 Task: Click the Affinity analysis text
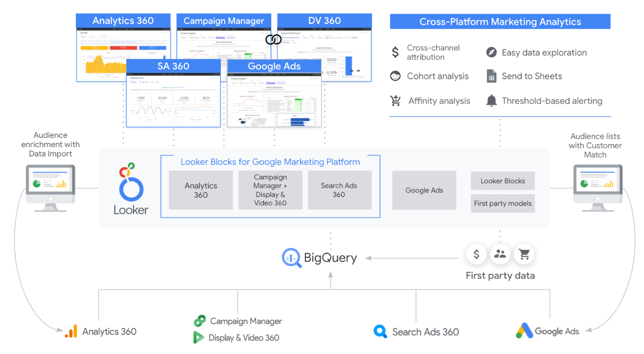(439, 101)
